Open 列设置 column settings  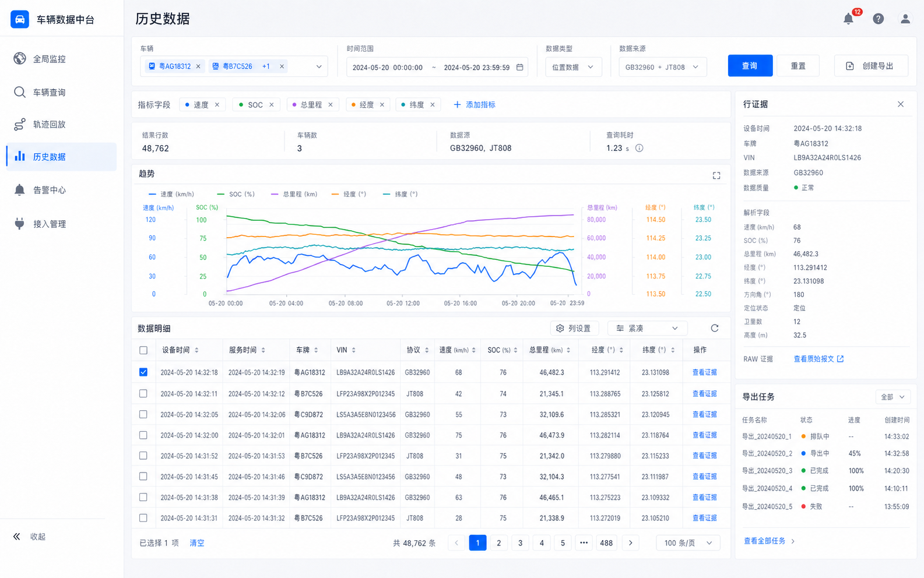coord(574,329)
